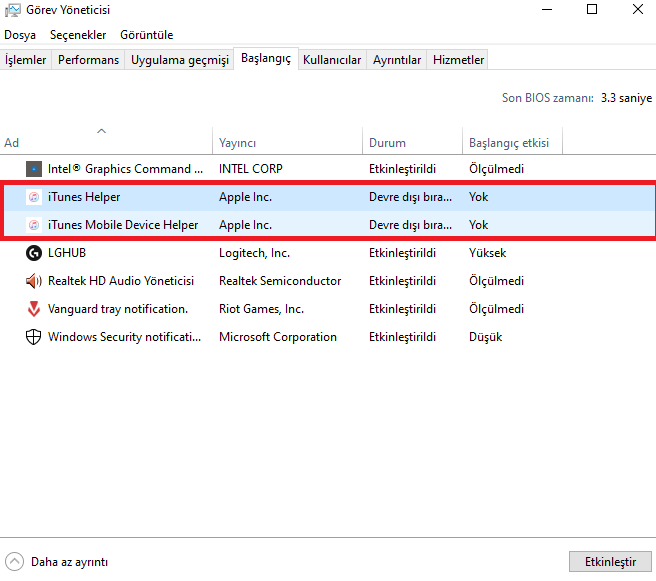Open the Seçenekler menu
The width and height of the screenshot is (656, 581).
click(78, 35)
